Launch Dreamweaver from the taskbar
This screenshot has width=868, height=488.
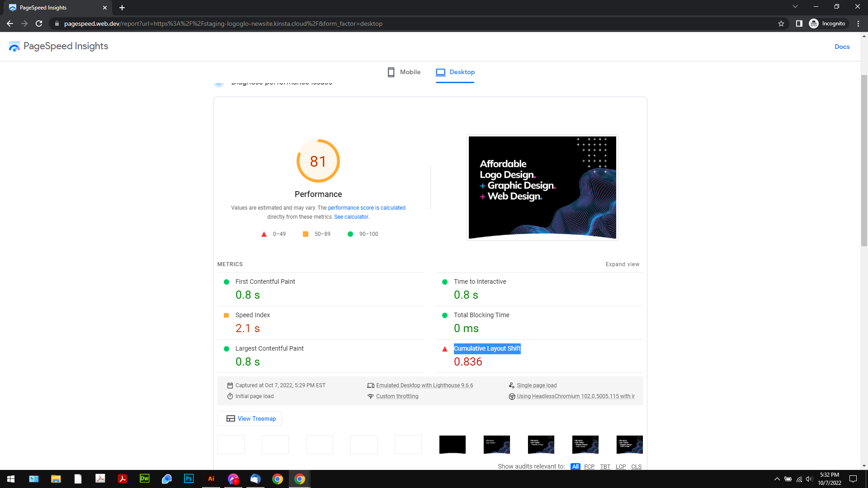tap(144, 479)
